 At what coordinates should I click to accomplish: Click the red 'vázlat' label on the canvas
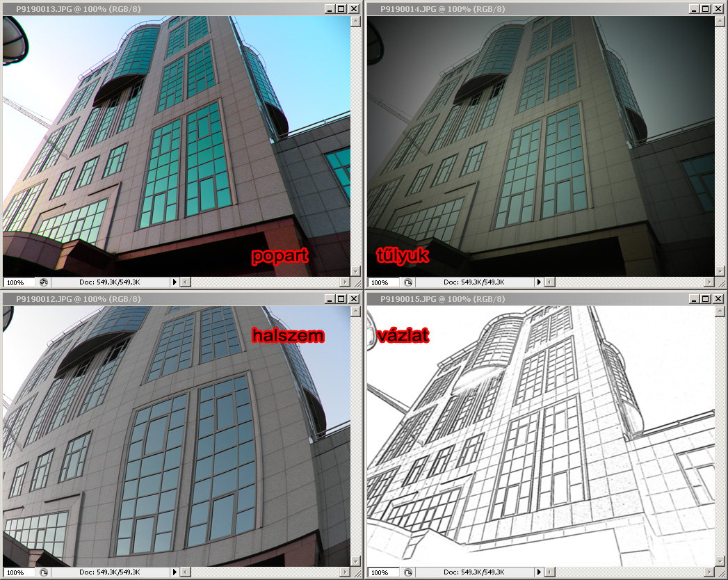click(x=403, y=335)
